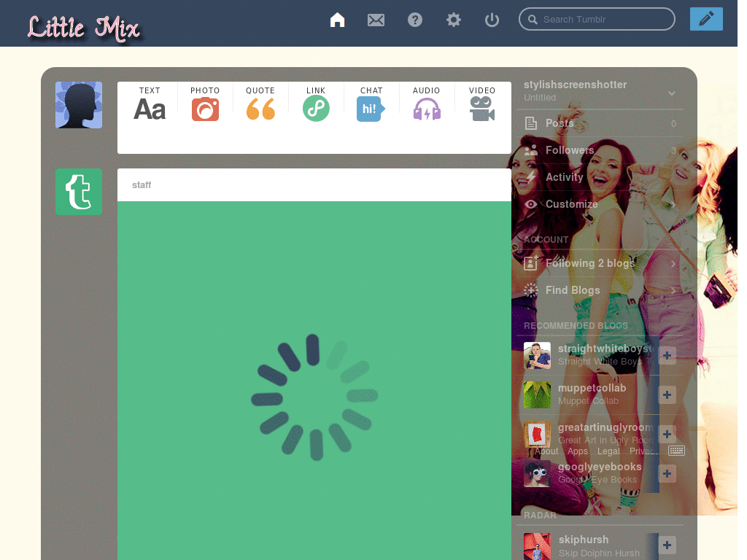Open the help question mark icon
747x560 pixels.
(x=415, y=20)
